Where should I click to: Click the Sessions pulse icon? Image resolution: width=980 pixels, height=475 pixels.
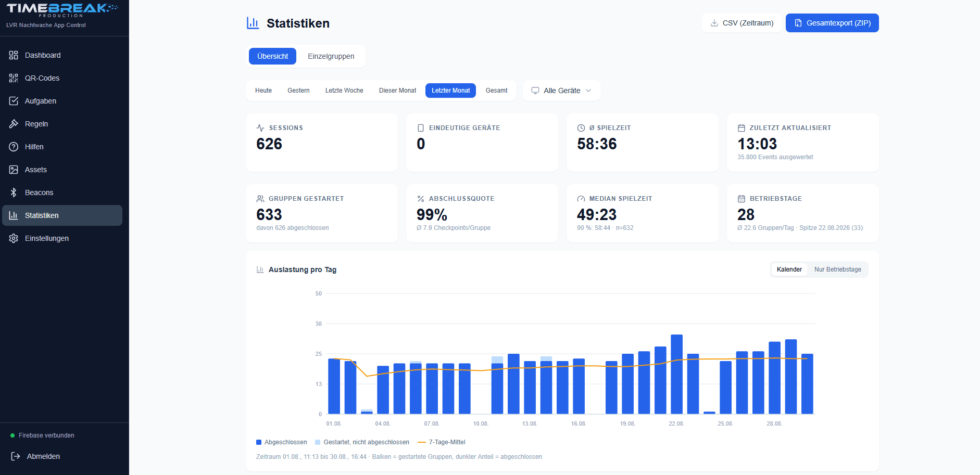pos(260,128)
